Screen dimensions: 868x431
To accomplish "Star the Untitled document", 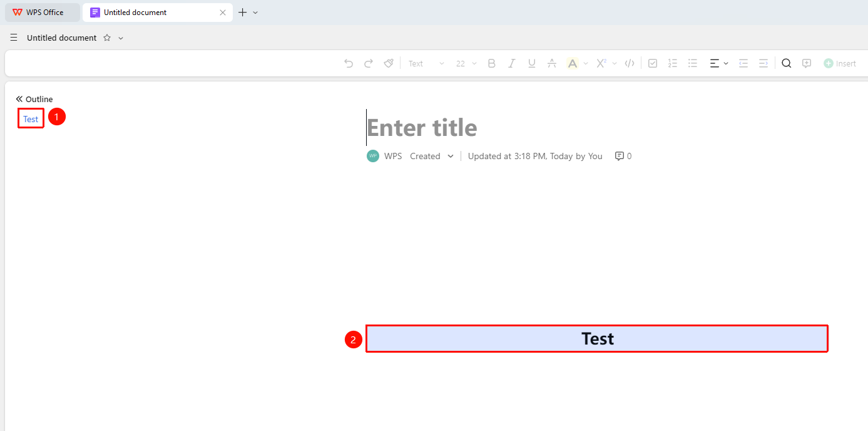I will [x=107, y=38].
